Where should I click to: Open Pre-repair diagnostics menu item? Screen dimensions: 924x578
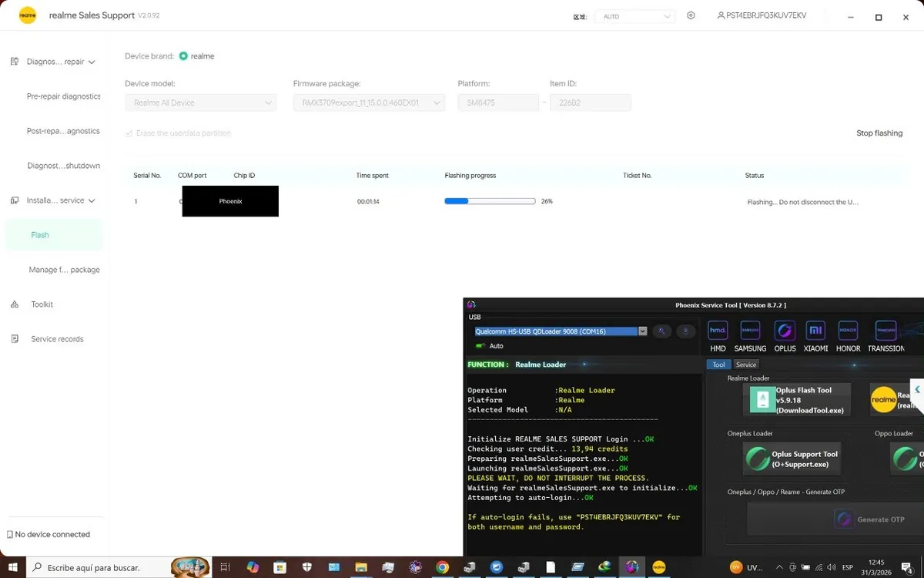[x=63, y=96]
